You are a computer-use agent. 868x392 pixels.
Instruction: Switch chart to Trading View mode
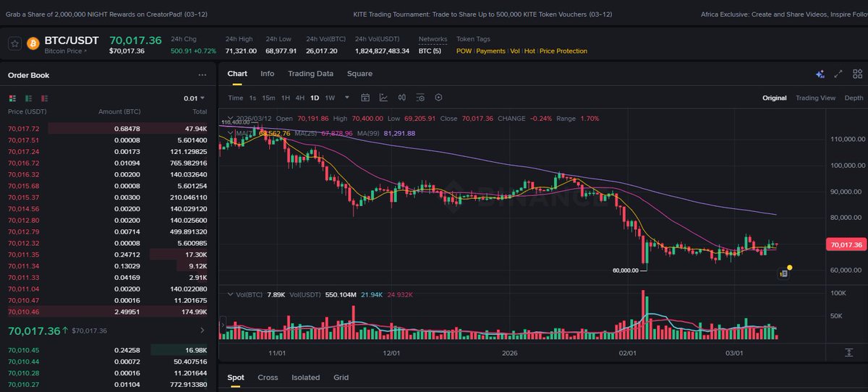[815, 98]
